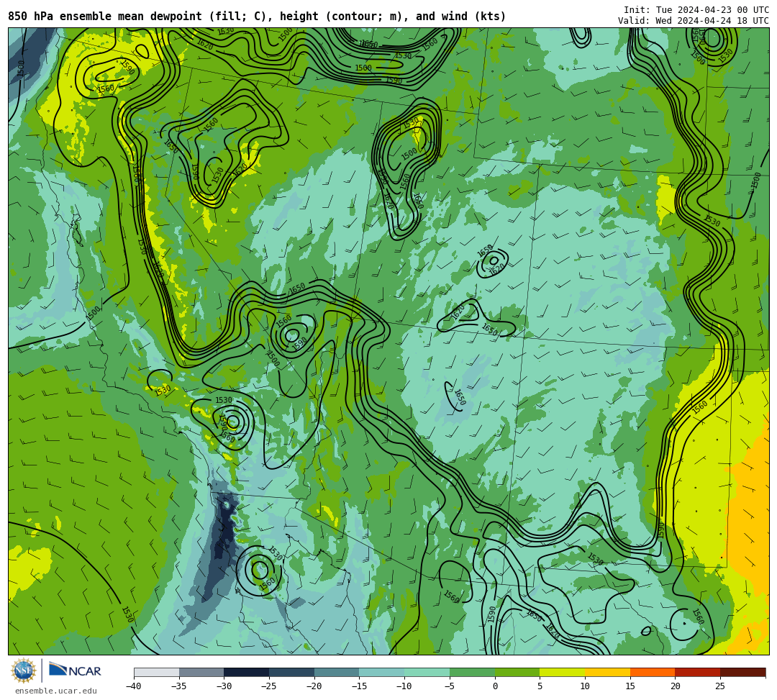This screenshot has height=700, width=777.
Task: Click the NCAR logo
Action: [75, 671]
